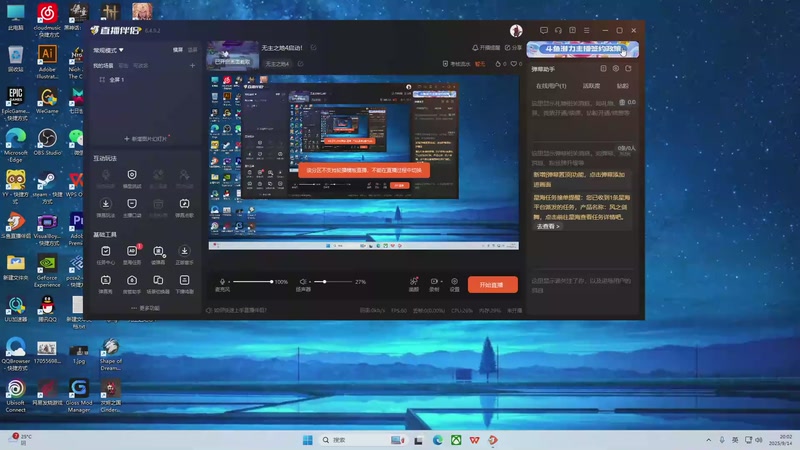
Task: Open the 房管助手 room manager tool
Action: [x=132, y=280]
